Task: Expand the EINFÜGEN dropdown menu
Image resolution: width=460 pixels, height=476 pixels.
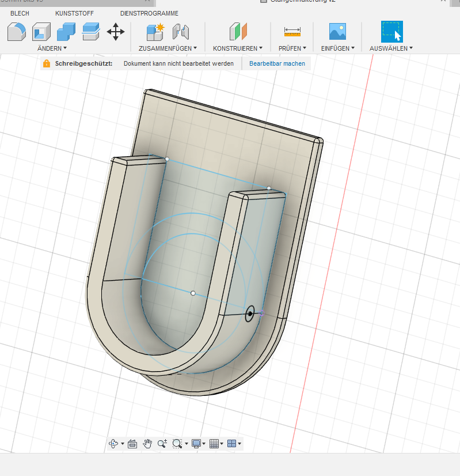Action: (x=338, y=48)
